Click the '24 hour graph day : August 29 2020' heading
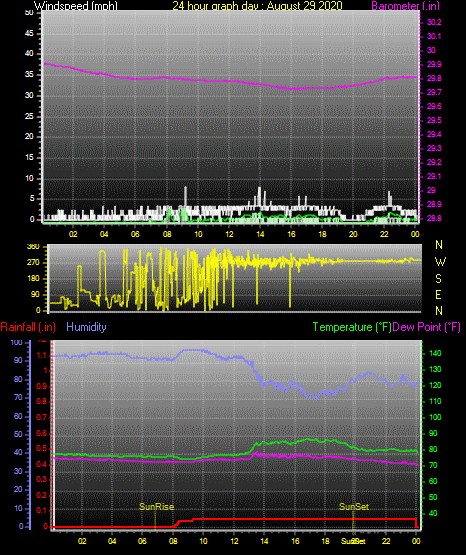The width and height of the screenshot is (466, 555). pyautogui.click(x=257, y=6)
